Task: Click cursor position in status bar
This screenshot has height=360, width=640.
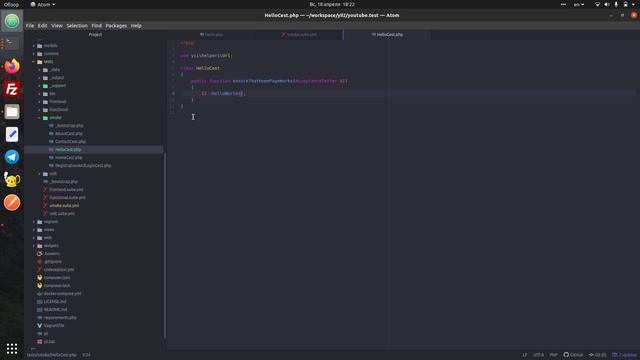Action: tap(86, 355)
